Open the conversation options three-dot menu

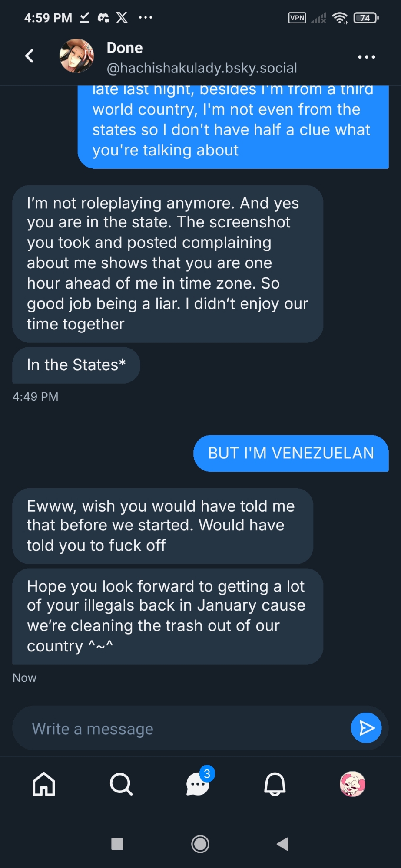(x=366, y=57)
